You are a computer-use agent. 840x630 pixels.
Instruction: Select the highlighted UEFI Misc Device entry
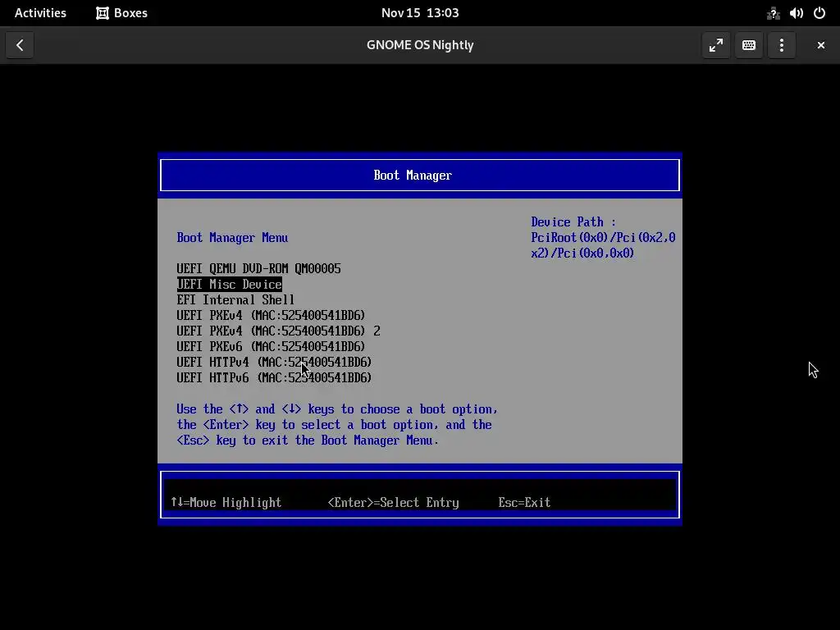click(230, 284)
